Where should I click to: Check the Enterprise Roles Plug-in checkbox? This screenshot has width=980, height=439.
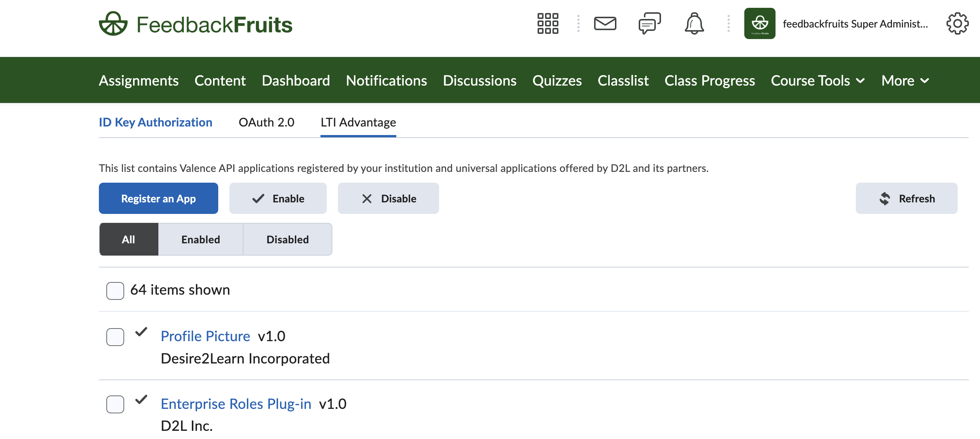point(115,404)
